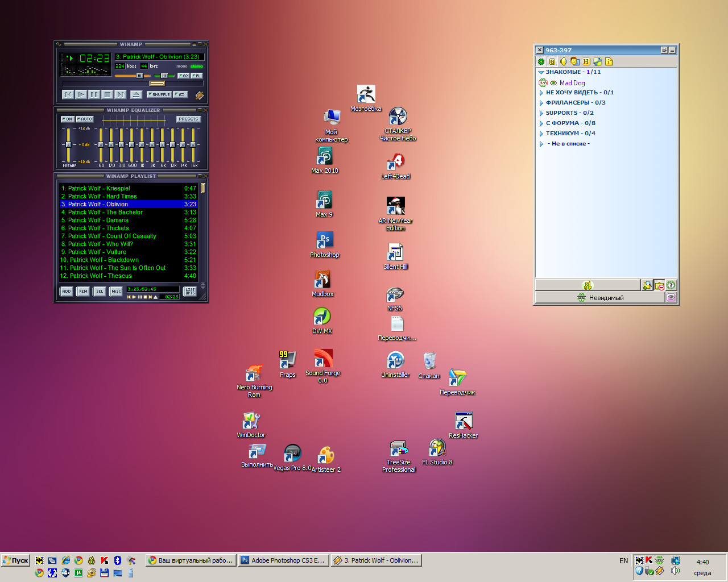Toggle the equalizer AUTO button

point(85,119)
